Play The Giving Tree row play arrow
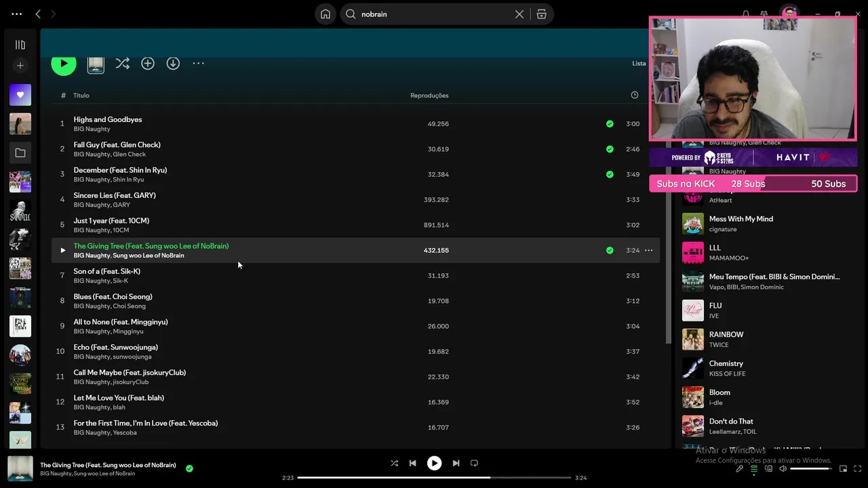868x488 pixels. click(62, 250)
